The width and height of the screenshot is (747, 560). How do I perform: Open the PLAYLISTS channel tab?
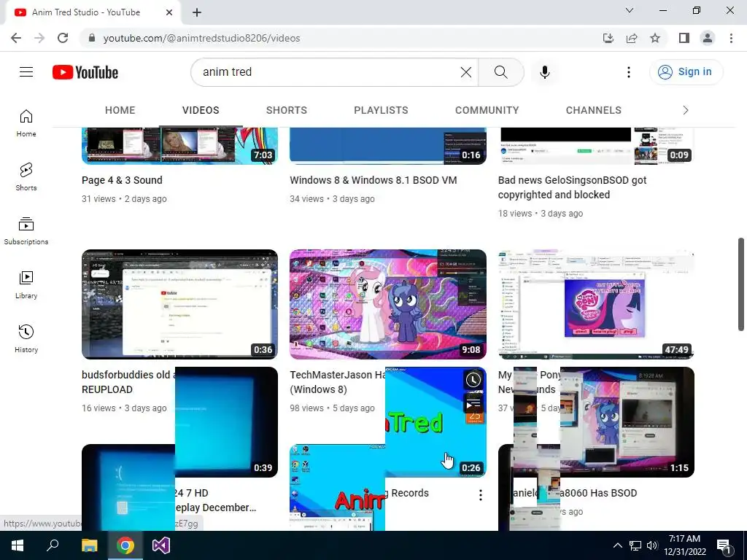tap(381, 110)
